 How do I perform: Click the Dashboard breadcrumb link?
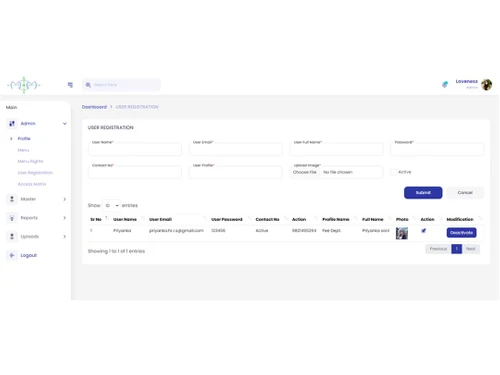(94, 107)
